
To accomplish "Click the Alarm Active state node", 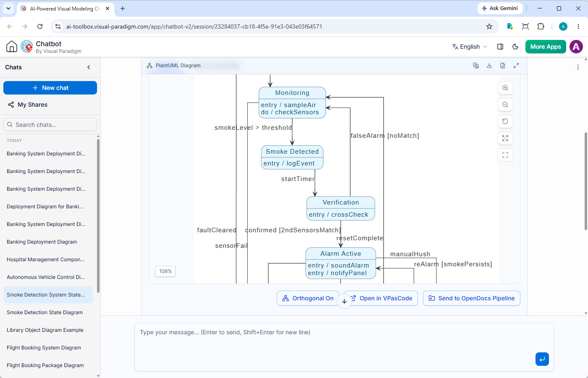I will pyautogui.click(x=341, y=263).
